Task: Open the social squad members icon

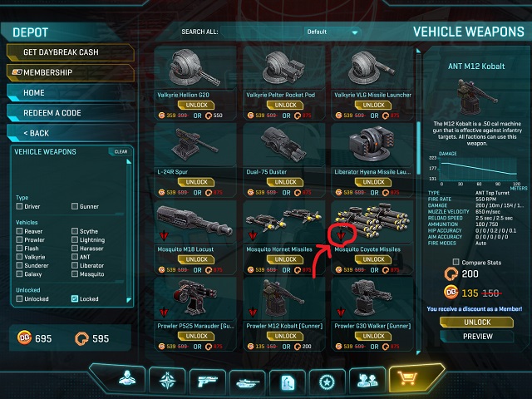Action: 367,381
